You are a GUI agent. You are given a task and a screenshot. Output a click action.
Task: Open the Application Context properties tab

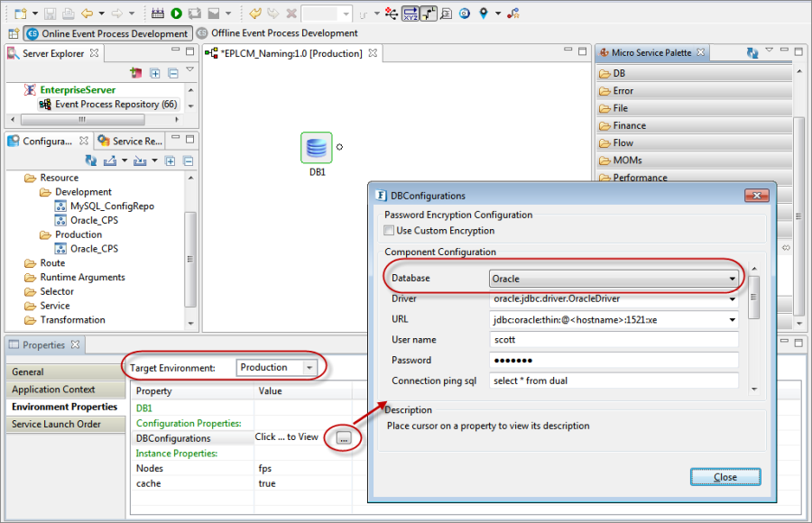click(x=66, y=390)
